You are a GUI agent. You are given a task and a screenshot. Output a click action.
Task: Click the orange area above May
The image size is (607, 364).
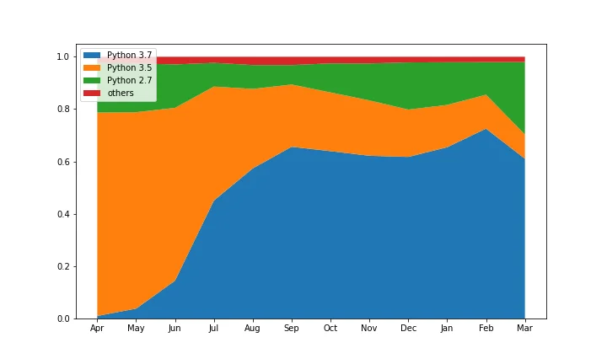pyautogui.click(x=136, y=209)
